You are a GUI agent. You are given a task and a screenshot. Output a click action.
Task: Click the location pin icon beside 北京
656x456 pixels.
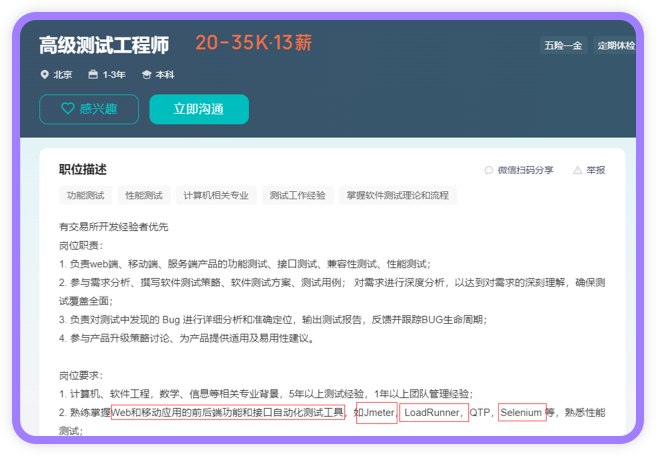[x=44, y=74]
